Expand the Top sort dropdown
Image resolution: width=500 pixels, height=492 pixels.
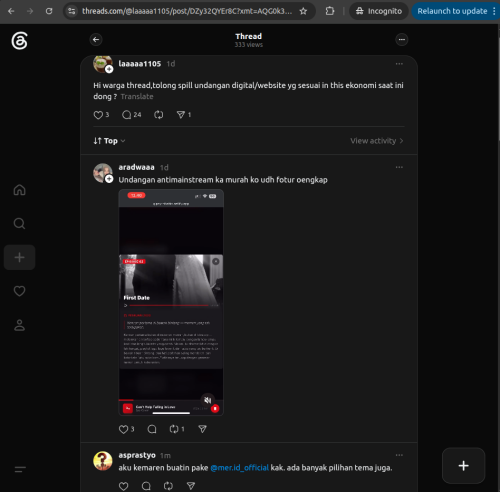(109, 141)
